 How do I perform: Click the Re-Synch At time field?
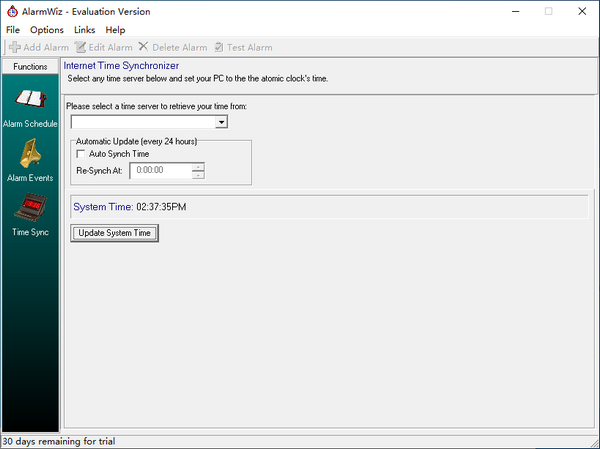coord(161,170)
